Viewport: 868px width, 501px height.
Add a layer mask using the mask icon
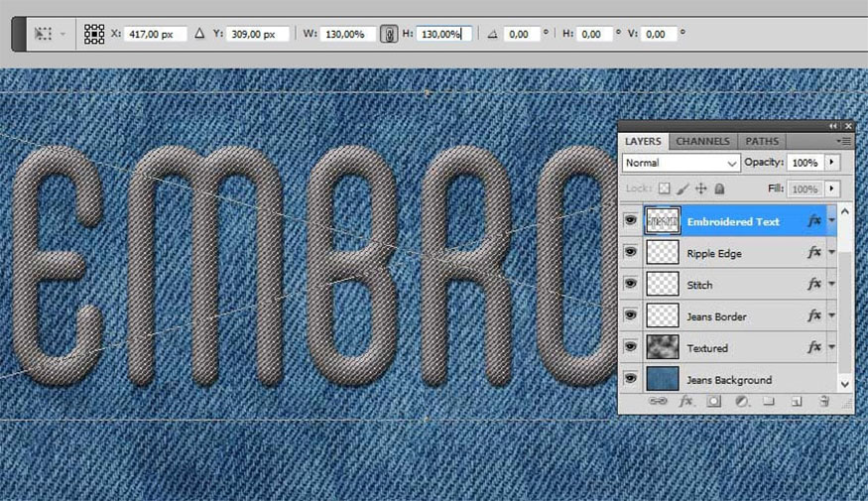(713, 402)
